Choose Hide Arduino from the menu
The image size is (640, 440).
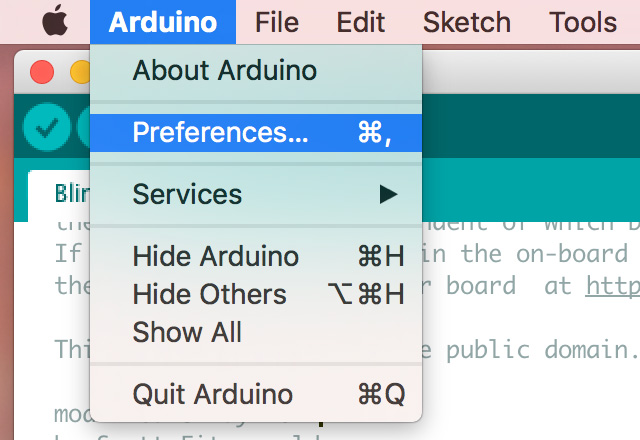215,256
